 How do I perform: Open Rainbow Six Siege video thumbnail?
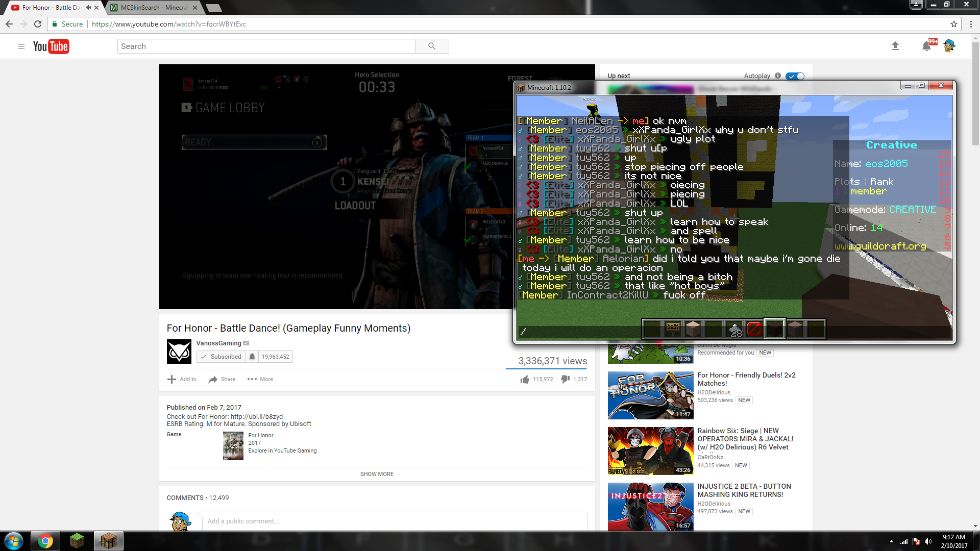tap(650, 451)
